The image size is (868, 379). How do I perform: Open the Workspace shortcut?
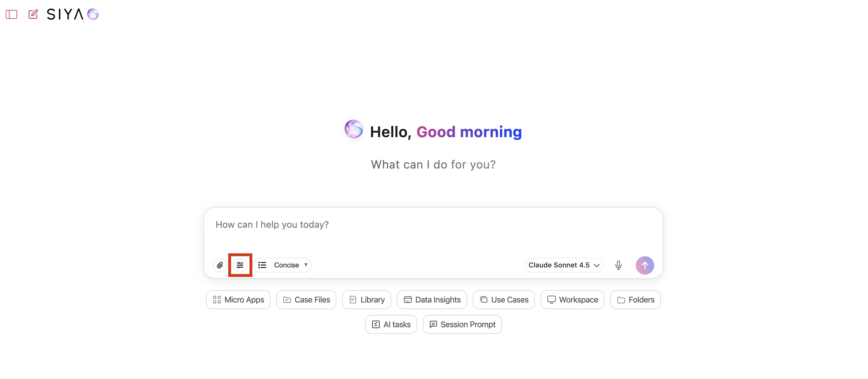pyautogui.click(x=572, y=299)
